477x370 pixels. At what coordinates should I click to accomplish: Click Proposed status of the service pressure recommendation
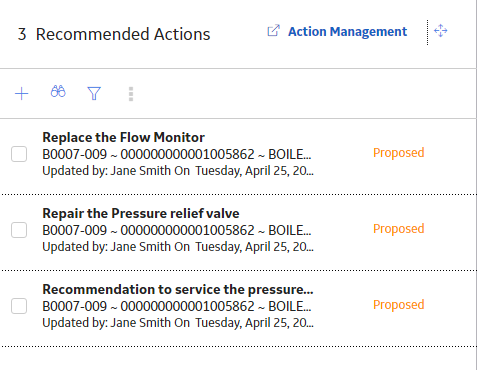399,305
